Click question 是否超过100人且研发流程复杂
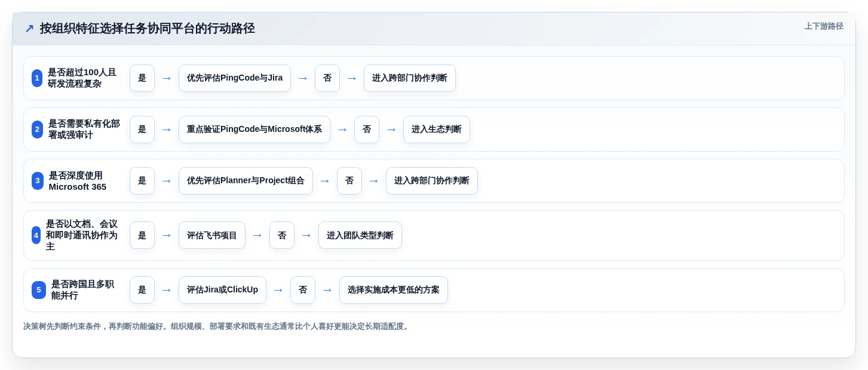 pos(82,78)
